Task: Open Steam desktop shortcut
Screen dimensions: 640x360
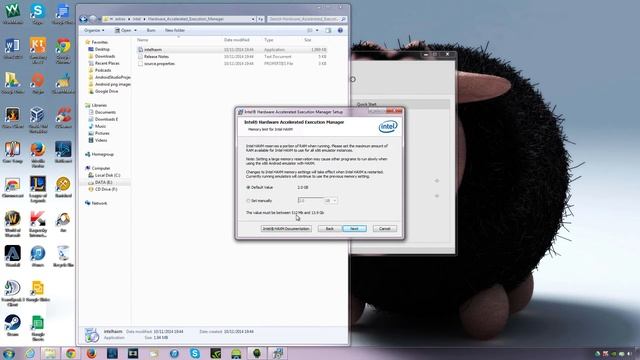Action: [13, 325]
